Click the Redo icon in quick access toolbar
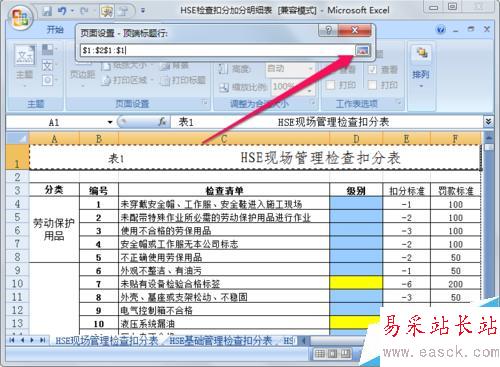This screenshot has height=367, width=500. (84, 11)
